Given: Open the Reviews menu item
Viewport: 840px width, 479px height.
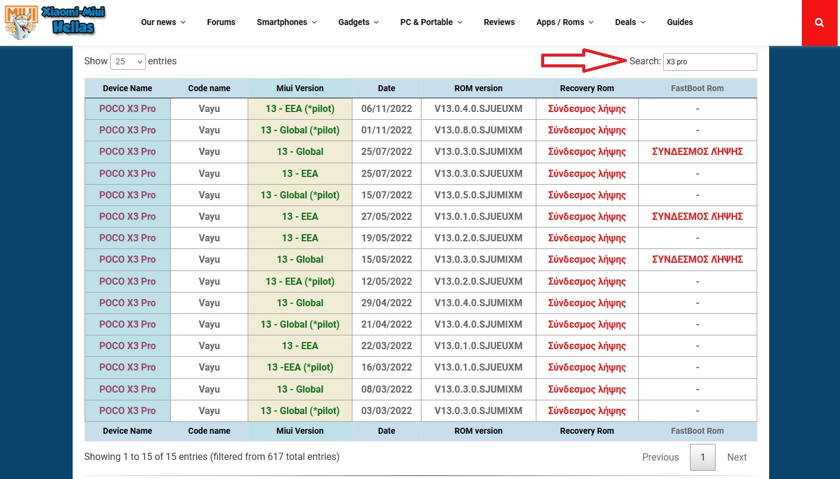Looking at the screenshot, I should pos(499,22).
